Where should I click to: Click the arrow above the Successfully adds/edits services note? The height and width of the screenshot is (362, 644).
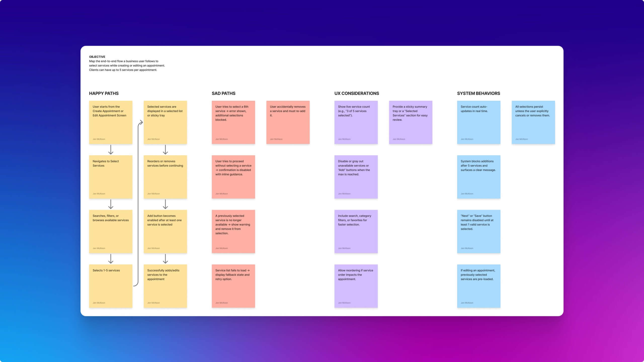coord(165,259)
